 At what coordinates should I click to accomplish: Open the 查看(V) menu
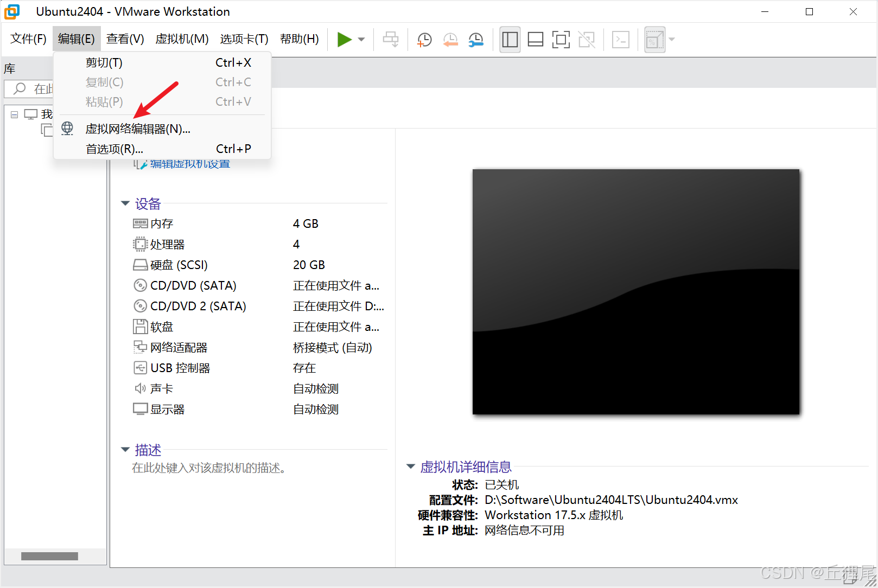125,39
